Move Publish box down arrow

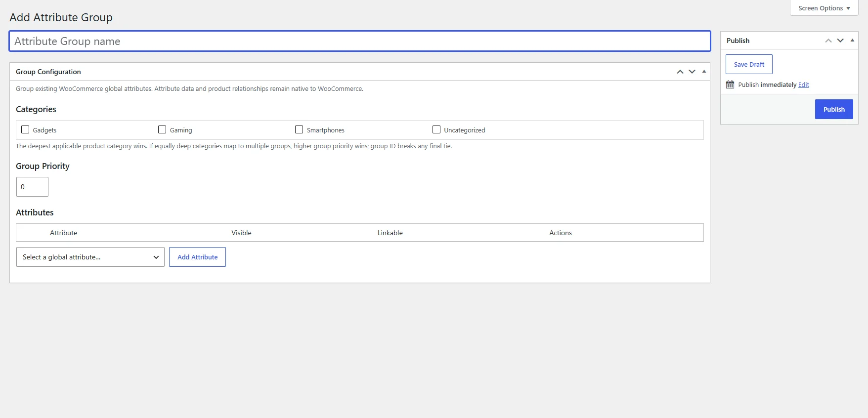pyautogui.click(x=840, y=41)
